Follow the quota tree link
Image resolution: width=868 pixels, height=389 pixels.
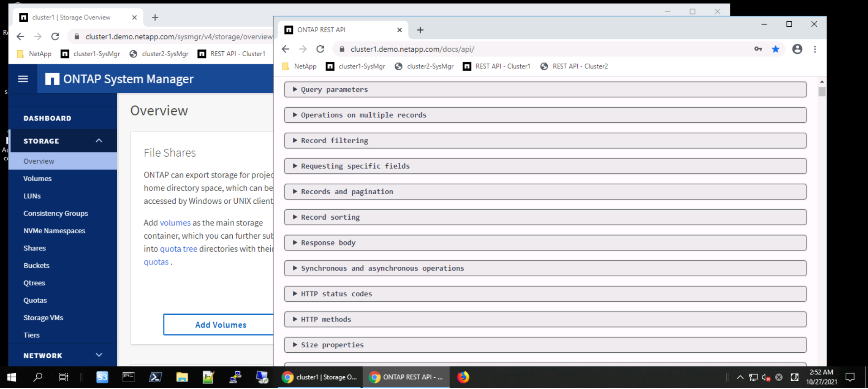tap(178, 249)
